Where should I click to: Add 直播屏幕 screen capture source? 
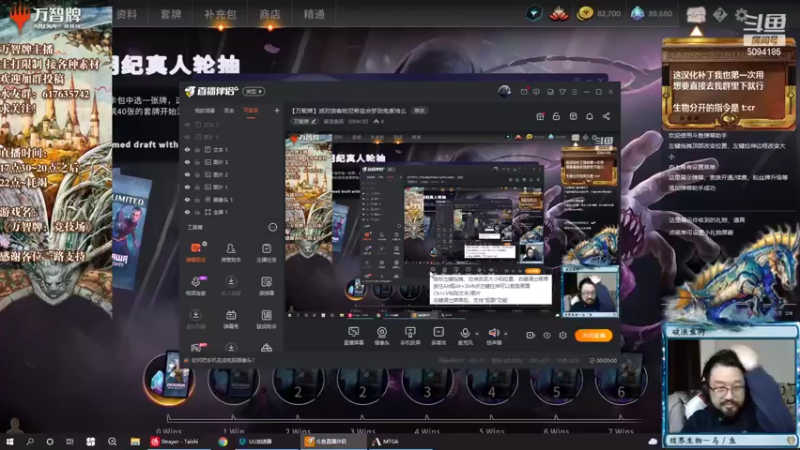tap(354, 336)
